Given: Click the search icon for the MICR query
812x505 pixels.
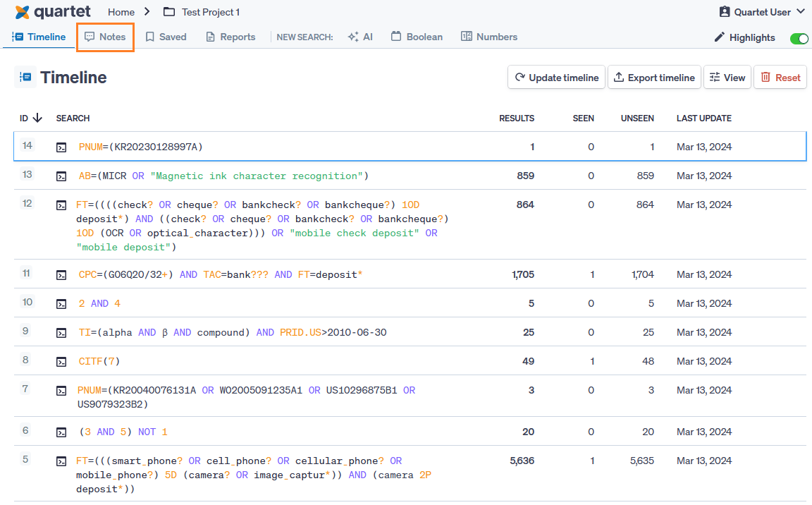Looking at the screenshot, I should (x=62, y=176).
